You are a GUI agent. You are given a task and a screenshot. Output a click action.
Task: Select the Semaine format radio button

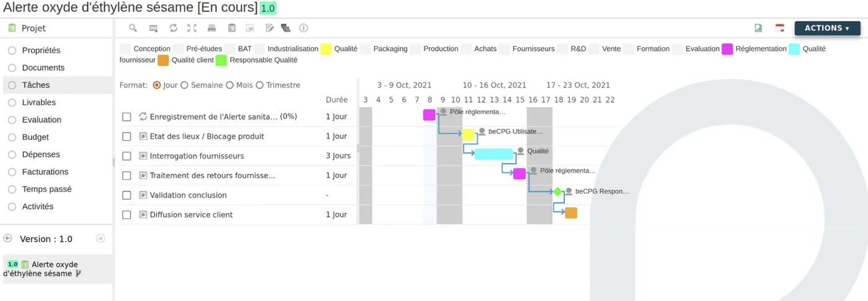click(x=184, y=85)
